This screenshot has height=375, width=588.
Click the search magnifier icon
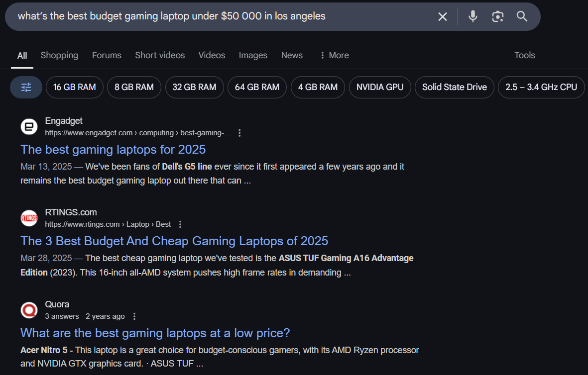click(521, 16)
